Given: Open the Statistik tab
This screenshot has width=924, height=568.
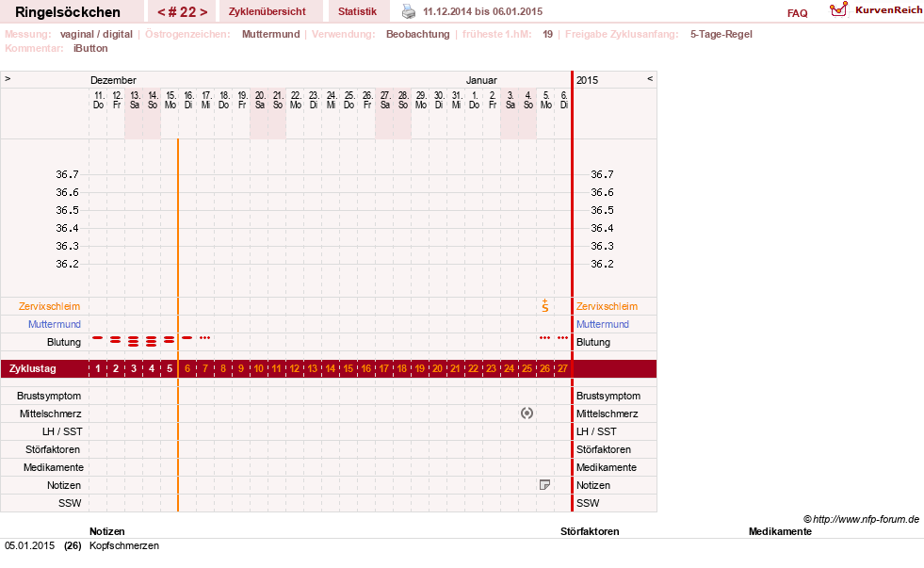Looking at the screenshot, I should click(x=357, y=12).
